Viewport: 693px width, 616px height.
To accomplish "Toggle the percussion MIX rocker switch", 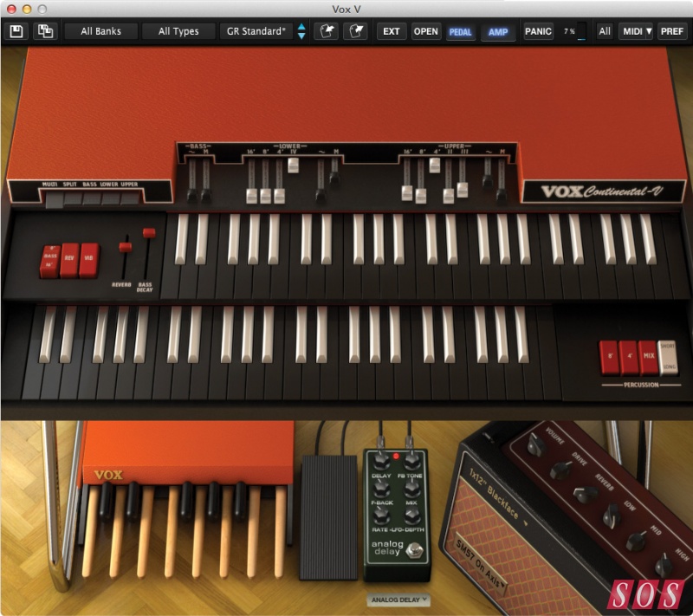I will [x=647, y=356].
